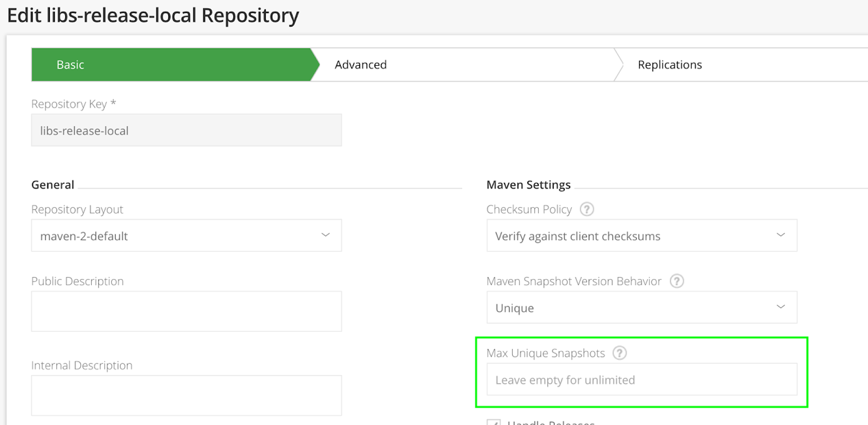Open the Repository Layout dropdown
This screenshot has width=868, height=425.
186,236
